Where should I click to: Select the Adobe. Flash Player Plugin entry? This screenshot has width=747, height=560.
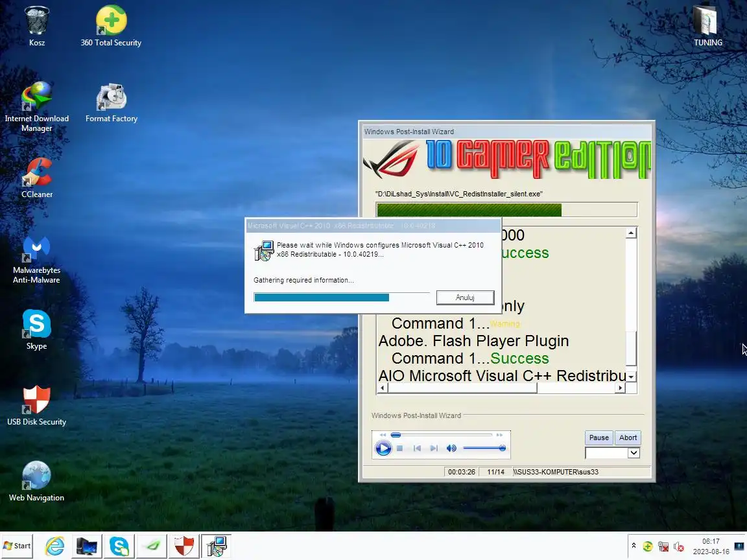(x=473, y=341)
